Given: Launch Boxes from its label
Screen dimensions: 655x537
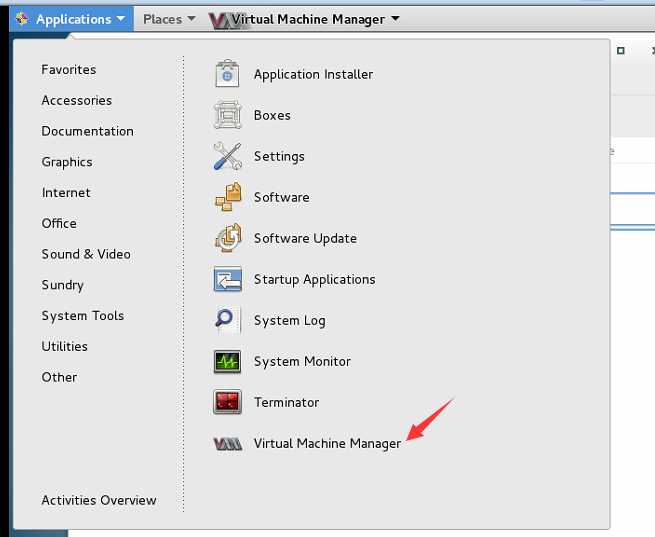Looking at the screenshot, I should (272, 115).
